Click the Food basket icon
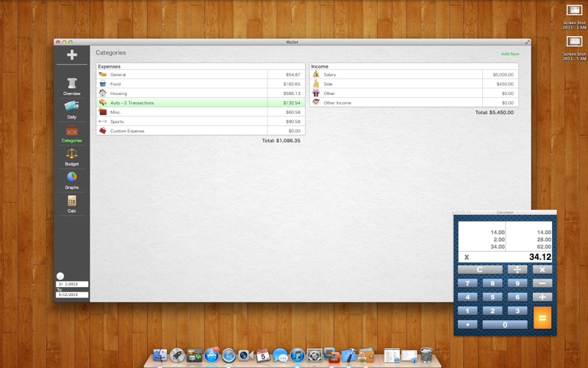This screenshot has width=588, height=368. click(102, 83)
